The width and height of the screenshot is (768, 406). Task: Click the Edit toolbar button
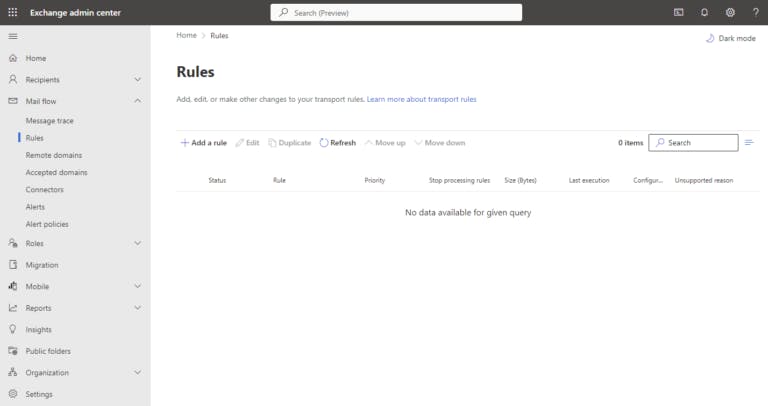[247, 143]
